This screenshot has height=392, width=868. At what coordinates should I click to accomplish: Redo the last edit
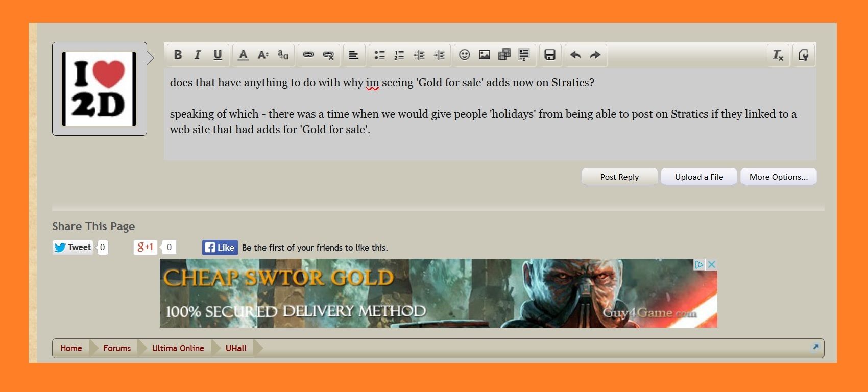pos(595,55)
